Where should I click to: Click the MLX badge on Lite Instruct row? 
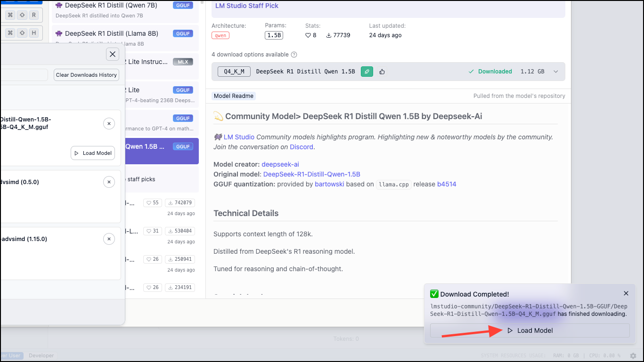pos(183,62)
